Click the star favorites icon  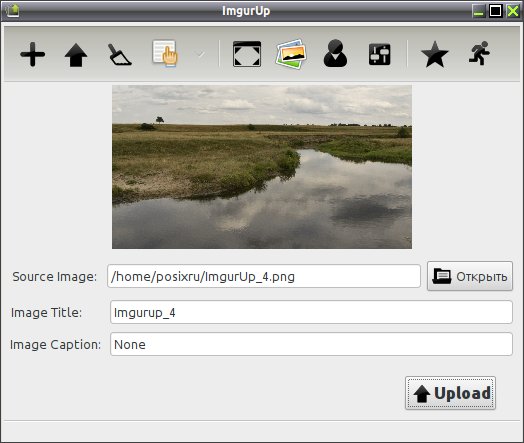tap(435, 54)
